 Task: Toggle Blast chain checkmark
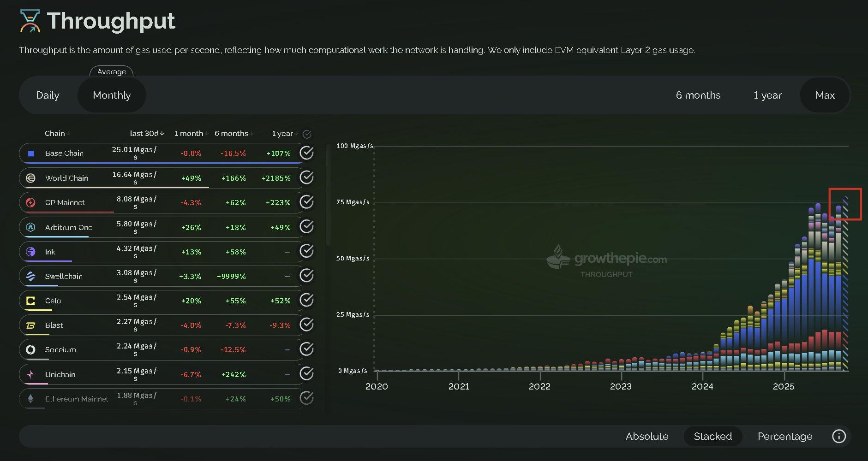(306, 325)
